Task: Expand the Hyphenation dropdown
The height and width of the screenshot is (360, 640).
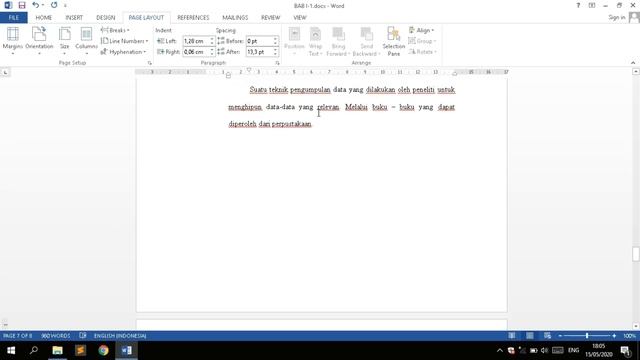Action: (x=123, y=52)
